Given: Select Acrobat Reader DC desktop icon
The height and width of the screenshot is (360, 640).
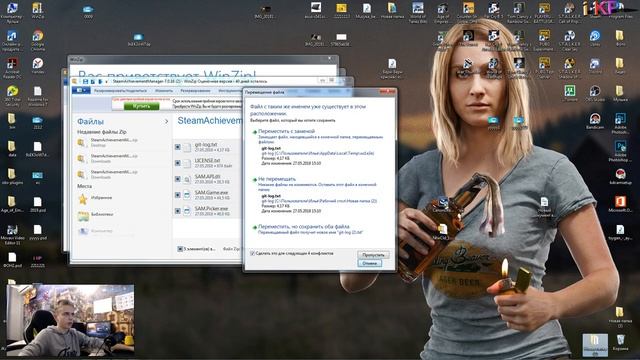Looking at the screenshot, I should coord(12,68).
